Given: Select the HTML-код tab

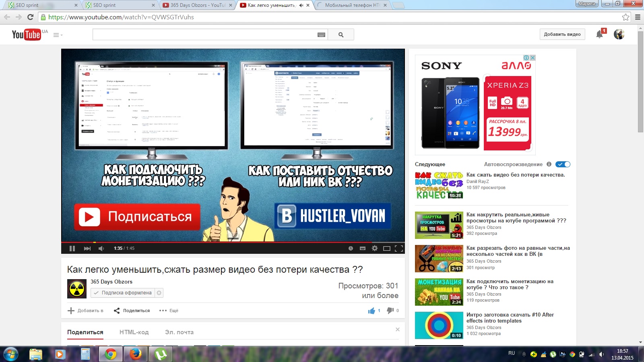Looking at the screenshot, I should 134,332.
